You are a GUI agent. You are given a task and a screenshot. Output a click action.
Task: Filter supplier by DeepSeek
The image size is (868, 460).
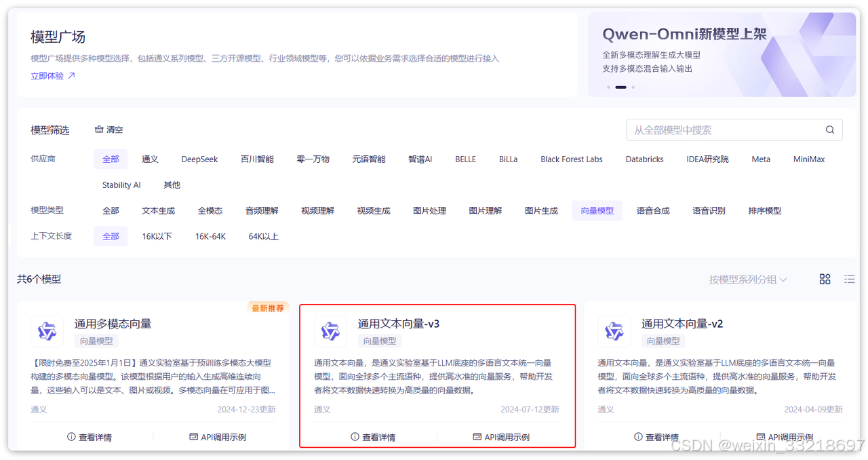(x=199, y=159)
